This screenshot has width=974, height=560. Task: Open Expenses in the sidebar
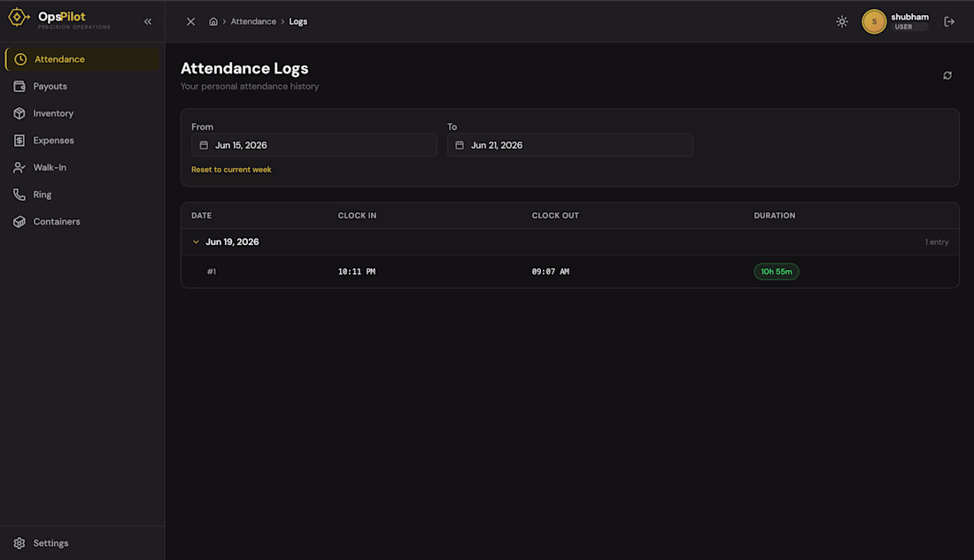coord(82,141)
